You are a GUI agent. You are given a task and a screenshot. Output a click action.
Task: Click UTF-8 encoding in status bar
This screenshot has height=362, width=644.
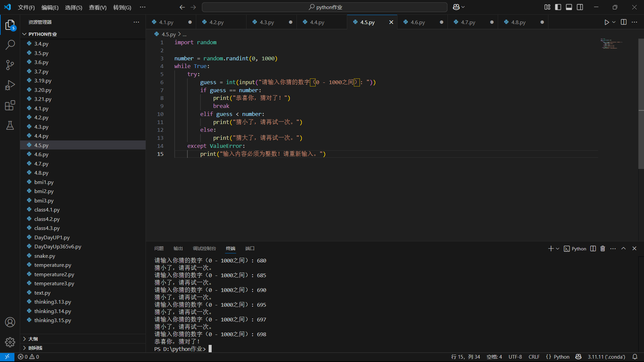point(515,357)
